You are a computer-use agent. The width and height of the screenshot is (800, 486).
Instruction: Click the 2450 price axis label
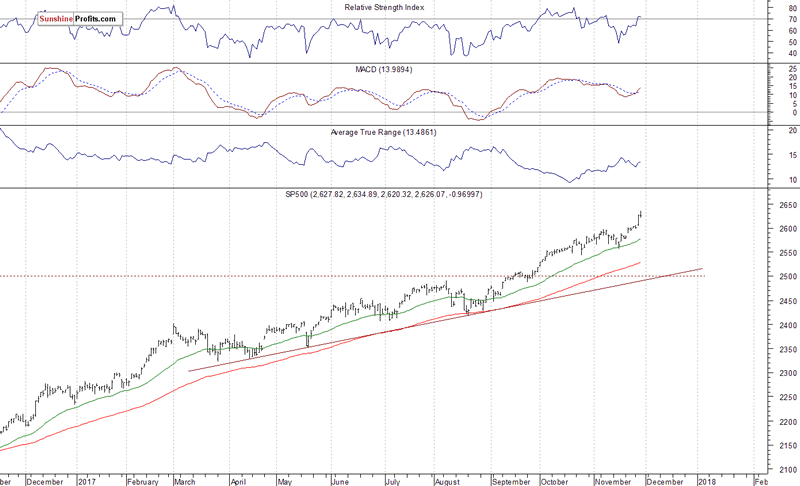coord(789,301)
